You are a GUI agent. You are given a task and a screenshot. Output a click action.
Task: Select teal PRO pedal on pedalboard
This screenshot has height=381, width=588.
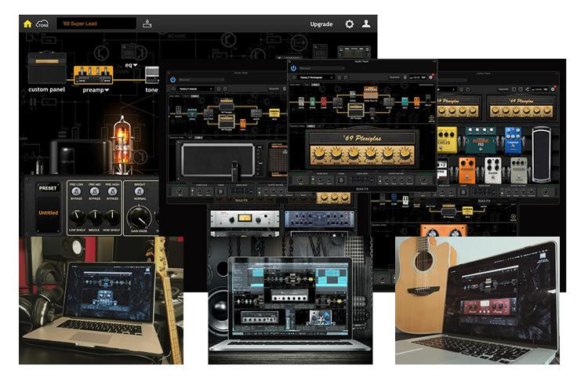coord(481,140)
